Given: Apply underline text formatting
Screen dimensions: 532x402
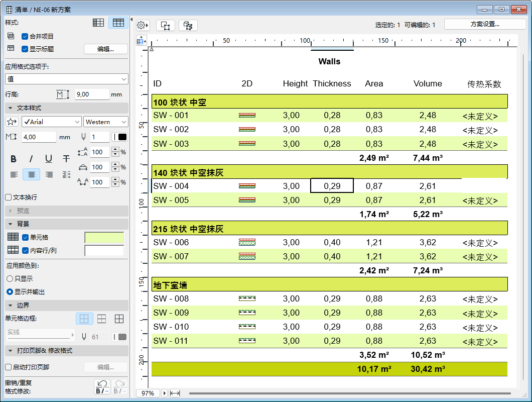Looking at the screenshot, I should tap(49, 159).
